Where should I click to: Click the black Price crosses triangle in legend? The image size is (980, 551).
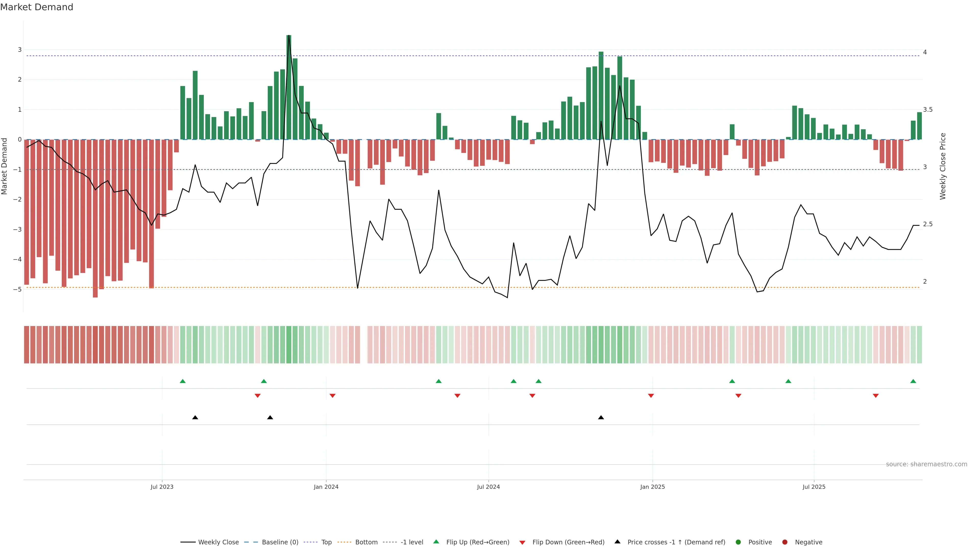pyautogui.click(x=617, y=542)
